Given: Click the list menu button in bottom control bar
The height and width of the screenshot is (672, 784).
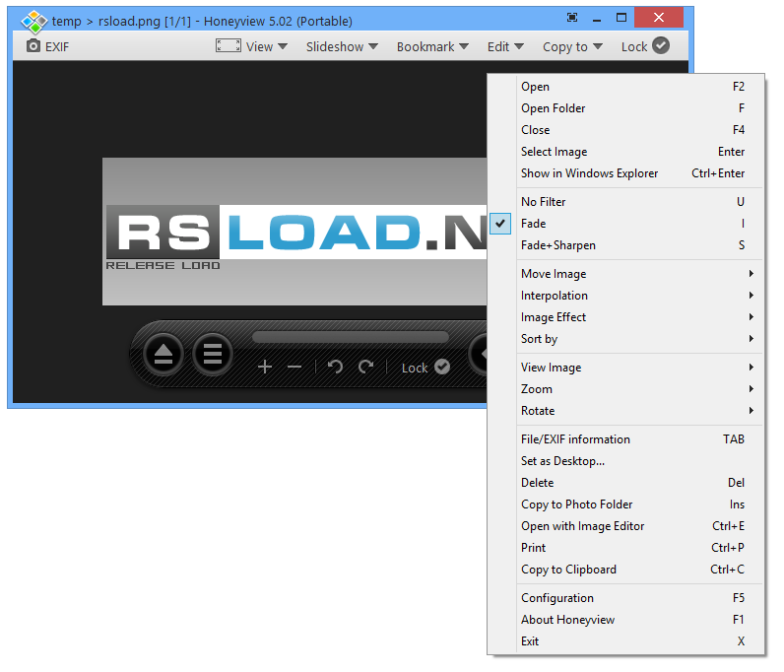Looking at the screenshot, I should [x=213, y=355].
